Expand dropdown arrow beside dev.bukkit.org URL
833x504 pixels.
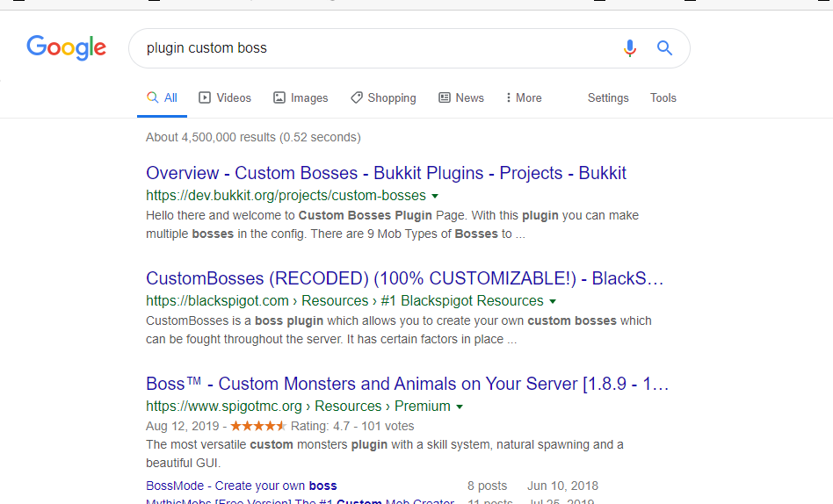[435, 196]
